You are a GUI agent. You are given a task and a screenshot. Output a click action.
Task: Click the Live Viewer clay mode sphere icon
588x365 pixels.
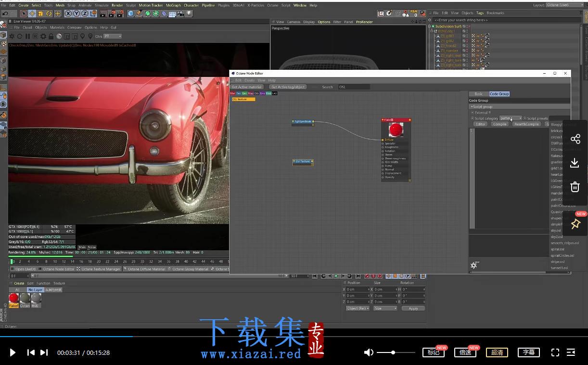click(x=59, y=36)
